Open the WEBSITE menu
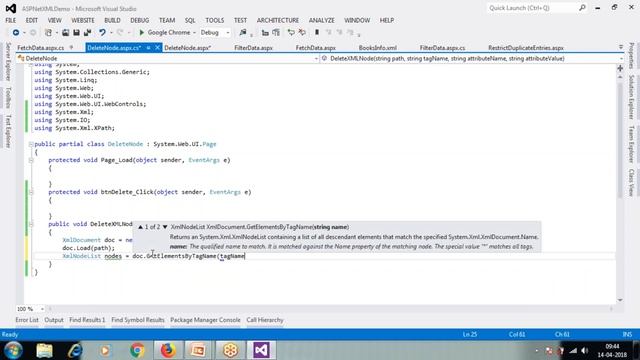640x360 pixels. pyautogui.click(x=83, y=20)
